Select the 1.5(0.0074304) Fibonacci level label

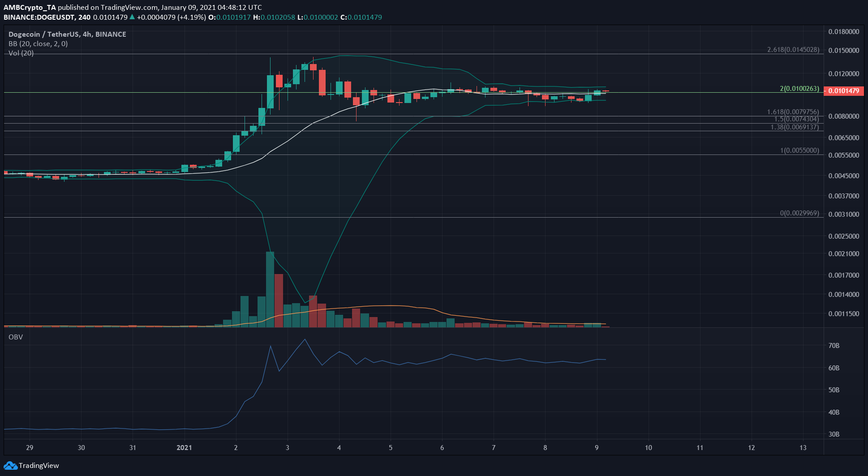coord(796,119)
